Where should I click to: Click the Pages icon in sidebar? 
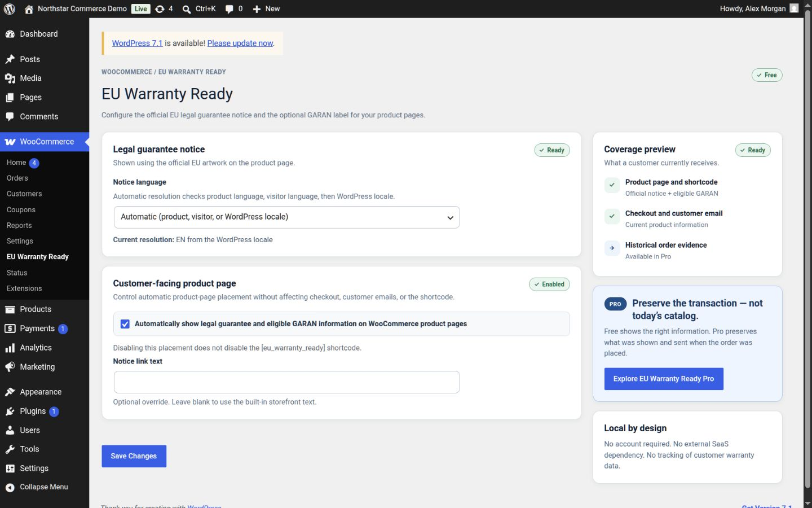[x=10, y=98]
